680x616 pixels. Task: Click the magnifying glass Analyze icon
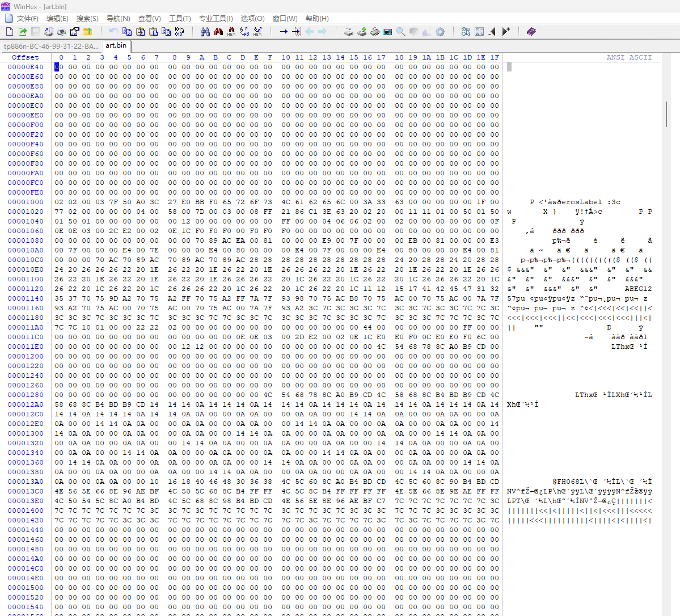click(x=401, y=32)
